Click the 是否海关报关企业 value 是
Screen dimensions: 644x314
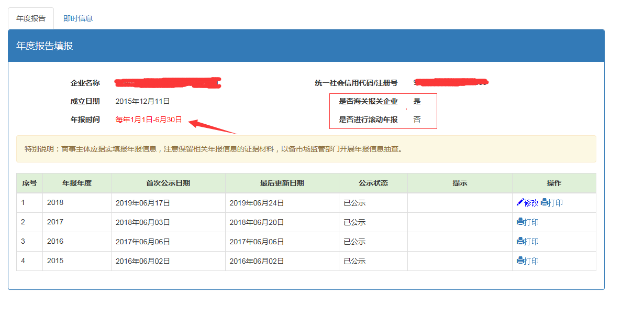coord(417,101)
